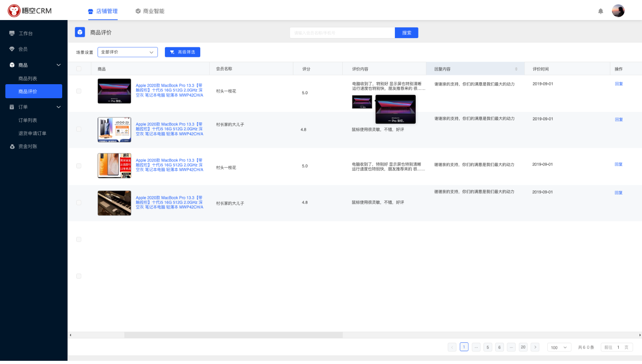Click 回复 link in fourth row

point(618,193)
